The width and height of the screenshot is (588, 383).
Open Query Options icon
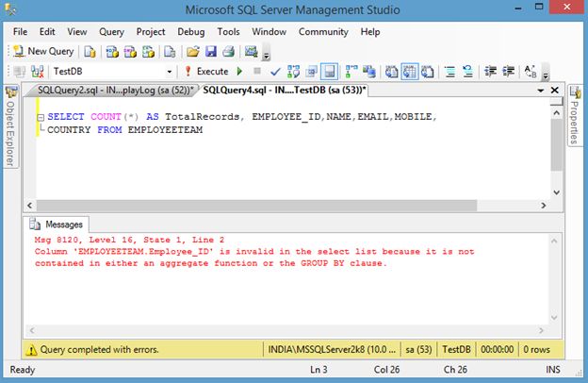click(311, 72)
